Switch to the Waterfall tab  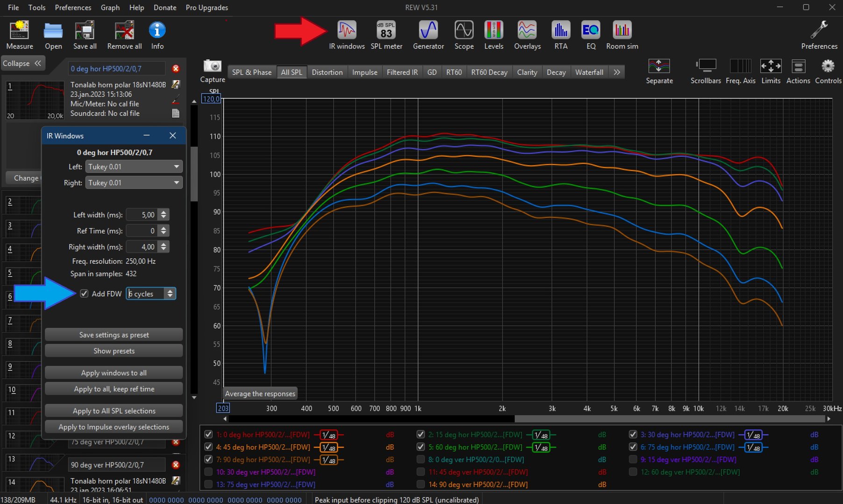click(589, 72)
